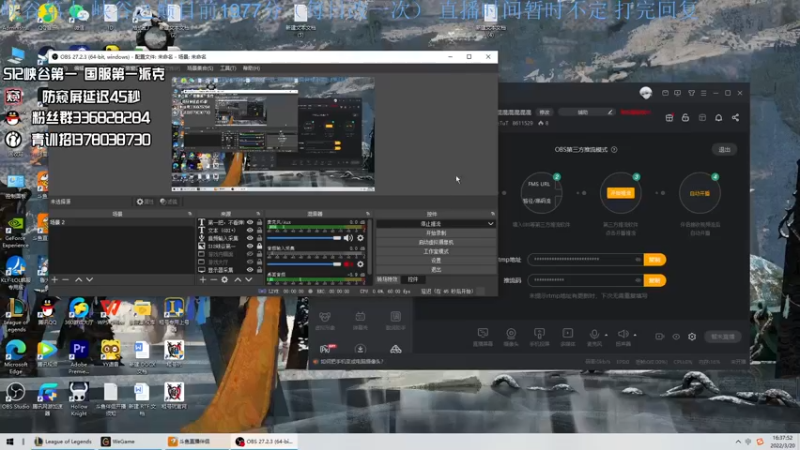Unmute the second mixer channel red speaker
The width and height of the screenshot is (800, 450).
click(x=348, y=264)
